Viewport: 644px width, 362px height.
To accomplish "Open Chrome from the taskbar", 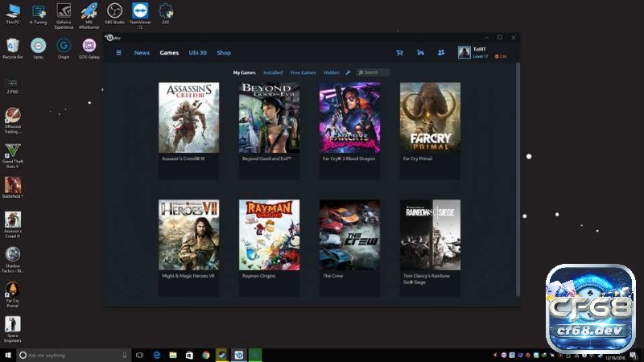I will 206,355.
